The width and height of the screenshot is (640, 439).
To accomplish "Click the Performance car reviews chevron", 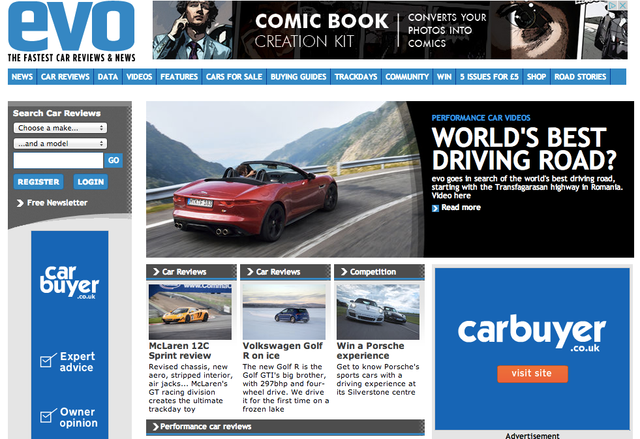I will point(156,427).
